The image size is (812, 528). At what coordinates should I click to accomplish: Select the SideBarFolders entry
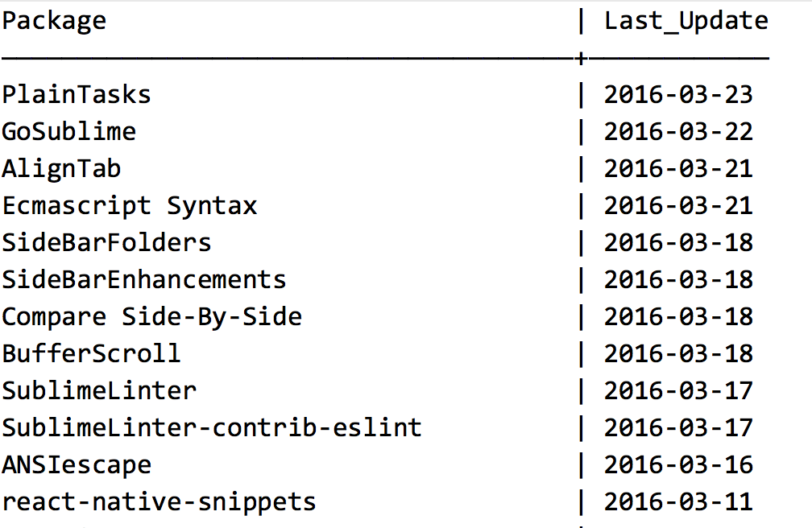point(106,243)
